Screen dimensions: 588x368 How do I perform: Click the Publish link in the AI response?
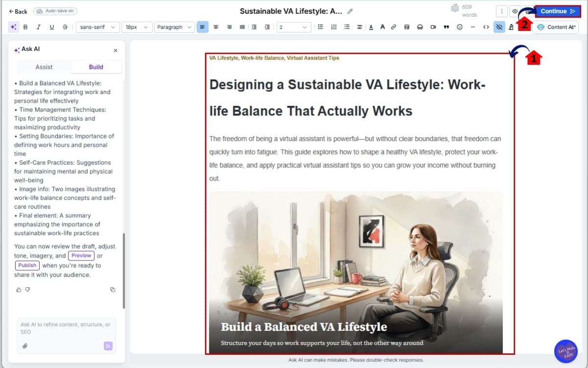27,265
